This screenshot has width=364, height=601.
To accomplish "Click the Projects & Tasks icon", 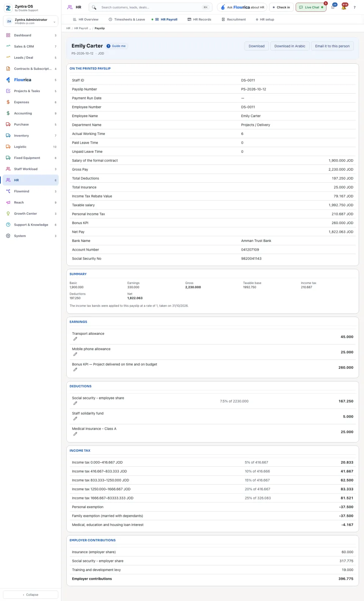I will pyautogui.click(x=8, y=91).
